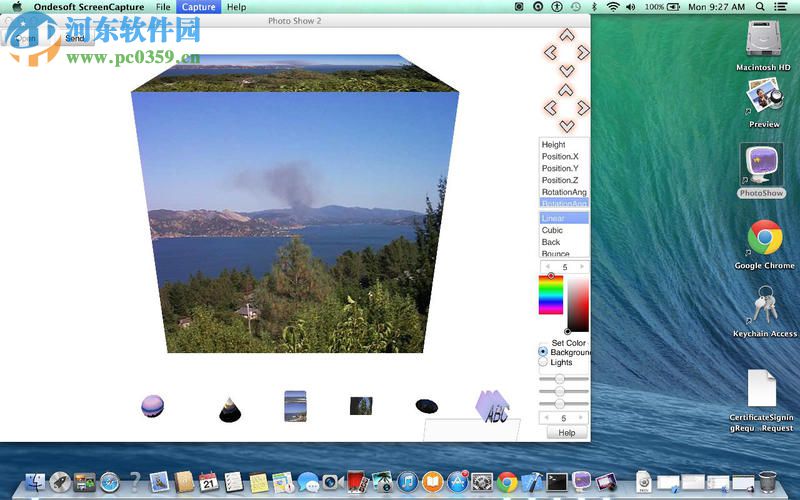Click the first horizontal slider below Lights

tap(564, 379)
